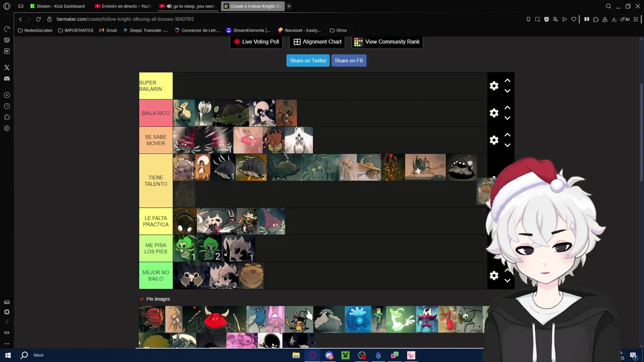The width and height of the screenshot is (644, 362).
Task: Open Otros bookmark folder
Action: click(x=338, y=30)
